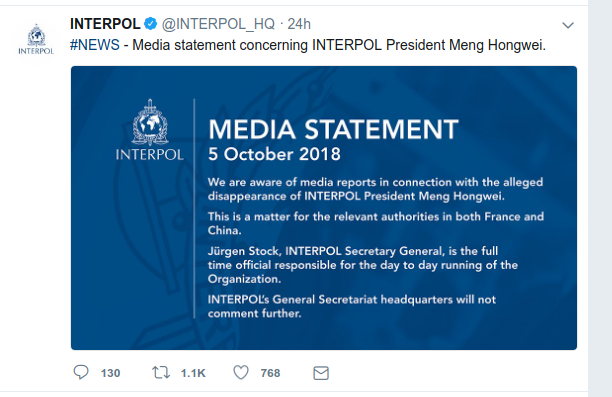
Task: Open the 24h timestamp permalink
Action: click(x=299, y=24)
